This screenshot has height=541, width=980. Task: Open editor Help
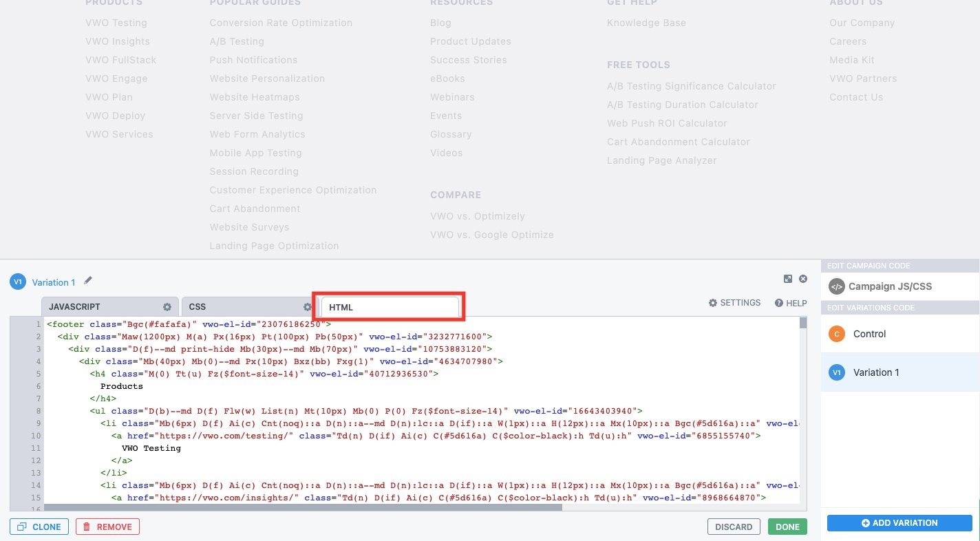click(791, 303)
